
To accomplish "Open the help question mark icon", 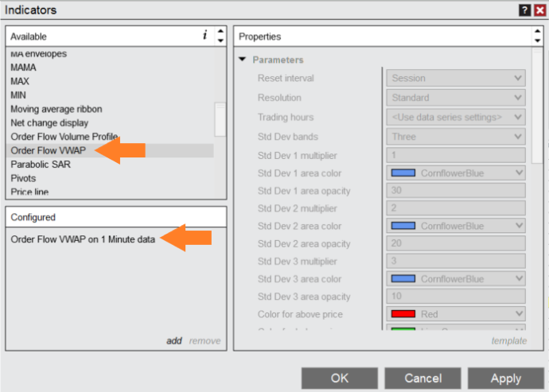I will click(524, 10).
